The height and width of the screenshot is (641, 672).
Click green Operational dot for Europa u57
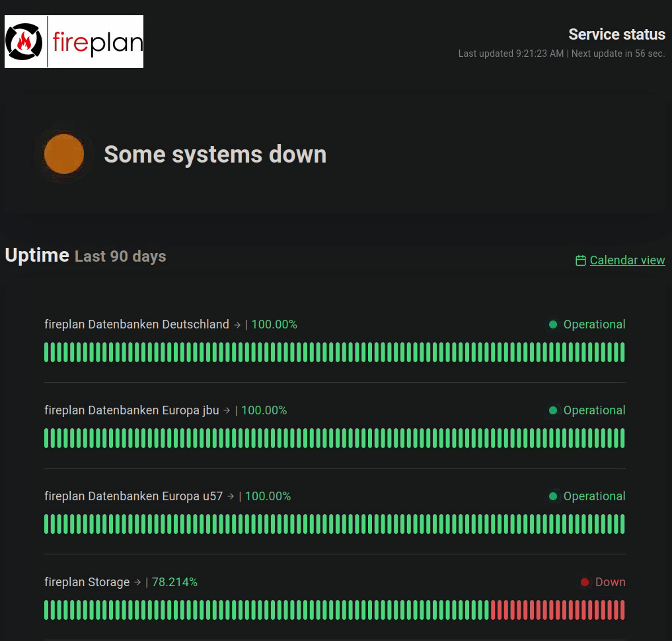point(553,496)
